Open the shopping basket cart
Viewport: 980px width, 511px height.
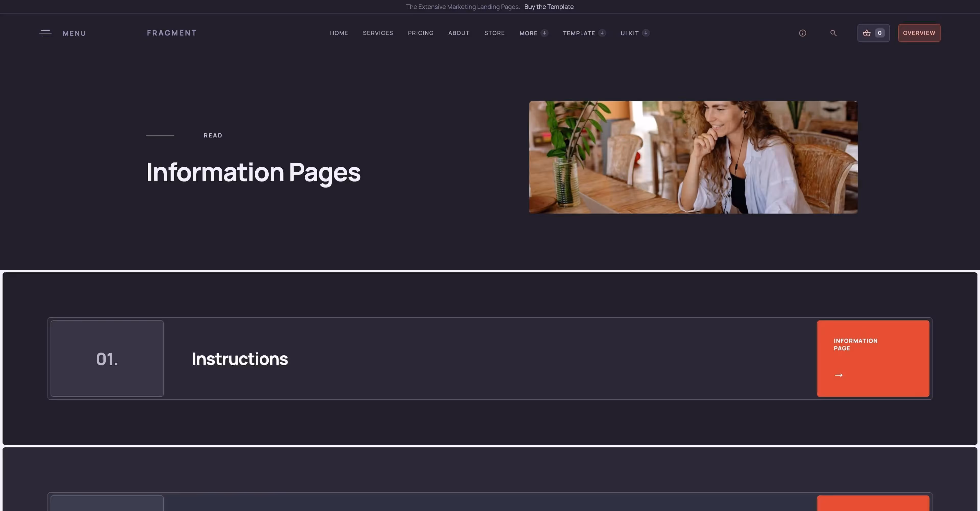point(867,33)
